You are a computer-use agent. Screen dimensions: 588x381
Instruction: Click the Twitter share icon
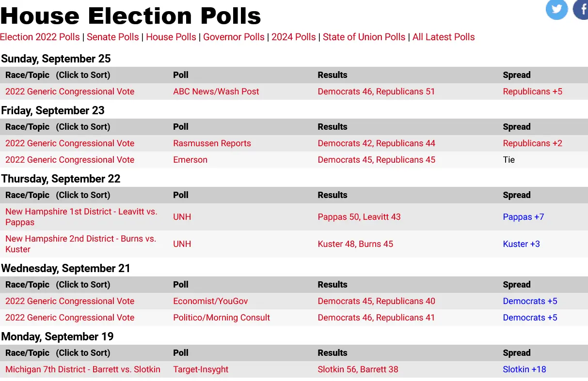(556, 9)
